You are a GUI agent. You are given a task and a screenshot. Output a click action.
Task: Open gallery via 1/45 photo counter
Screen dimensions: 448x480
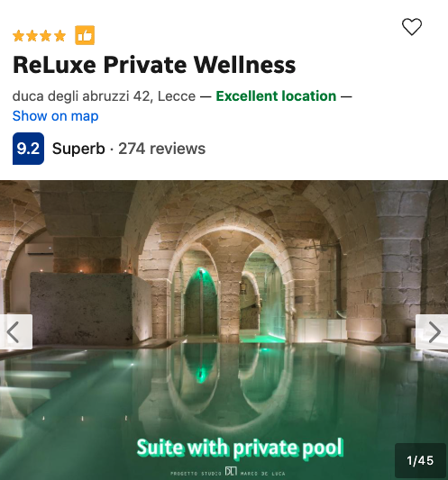420,460
